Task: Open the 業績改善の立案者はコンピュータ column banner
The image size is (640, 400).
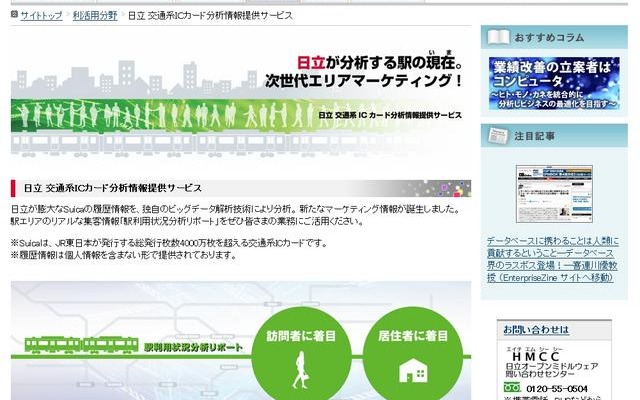Action: [x=554, y=83]
